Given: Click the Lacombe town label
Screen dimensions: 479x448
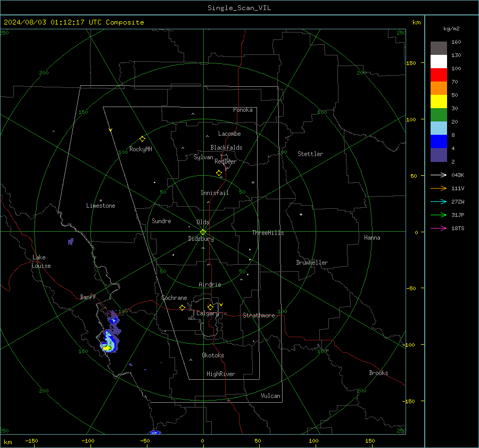Looking at the screenshot, I should [229, 134].
